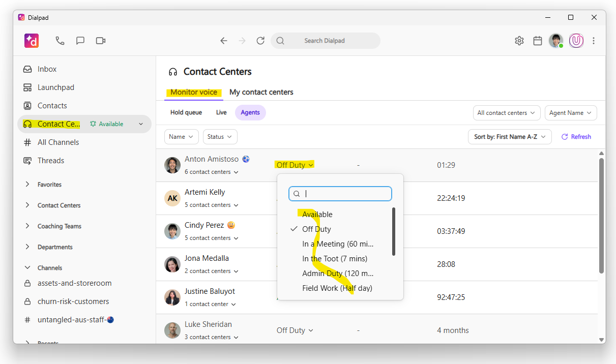Click Jona Medalla's avatar photo
This screenshot has width=616, height=364.
tap(172, 264)
